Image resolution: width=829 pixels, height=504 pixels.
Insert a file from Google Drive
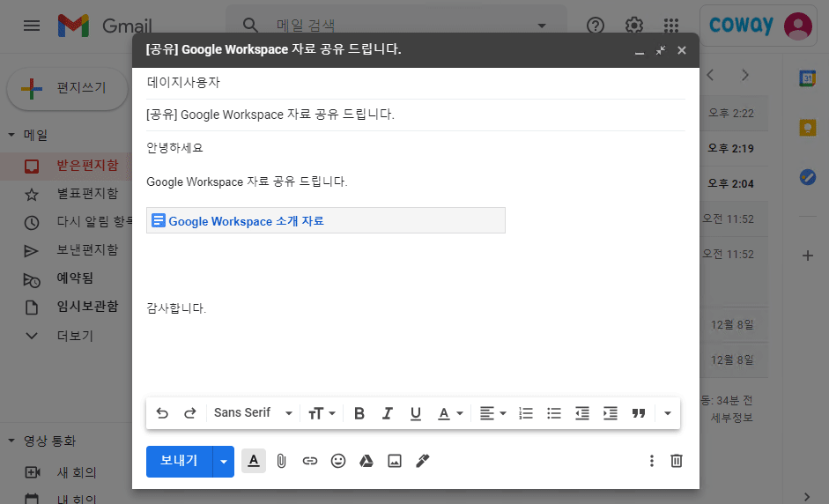pos(366,461)
